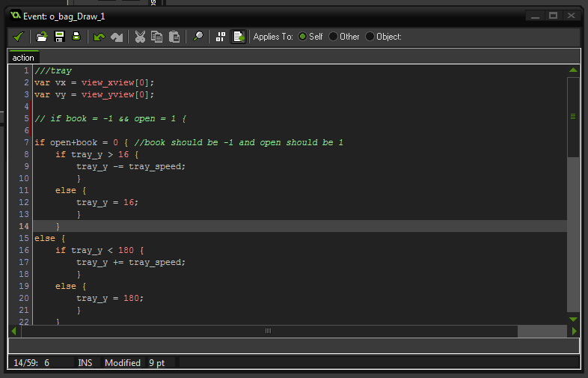Screen dimensions: 588x378
Task: Undo the last edit with the green arrow
Action: (99, 37)
